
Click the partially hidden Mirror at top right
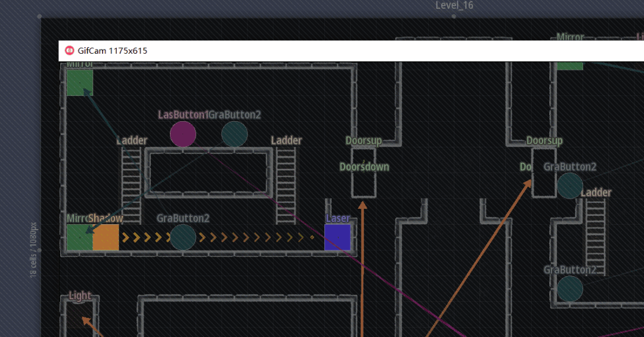(x=569, y=66)
